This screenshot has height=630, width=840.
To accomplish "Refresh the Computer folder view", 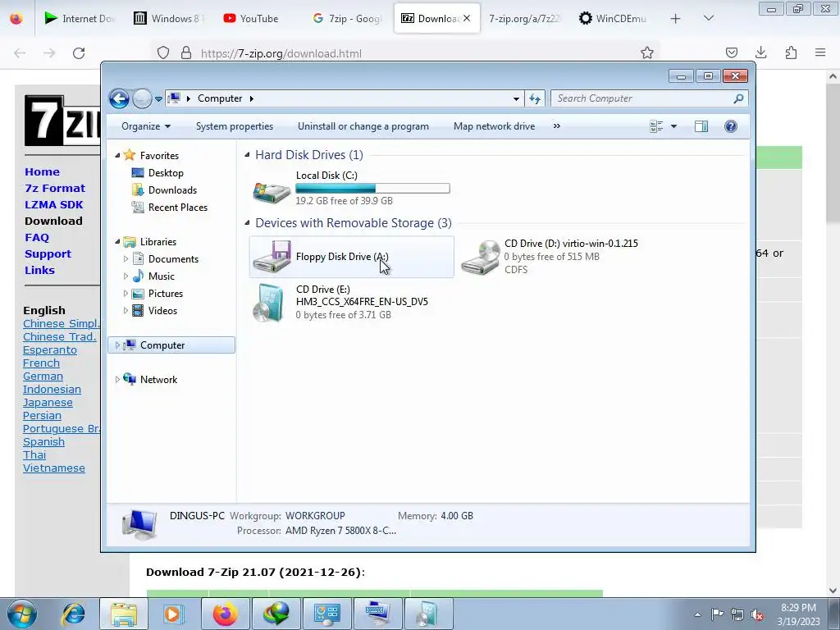I will pyautogui.click(x=535, y=98).
